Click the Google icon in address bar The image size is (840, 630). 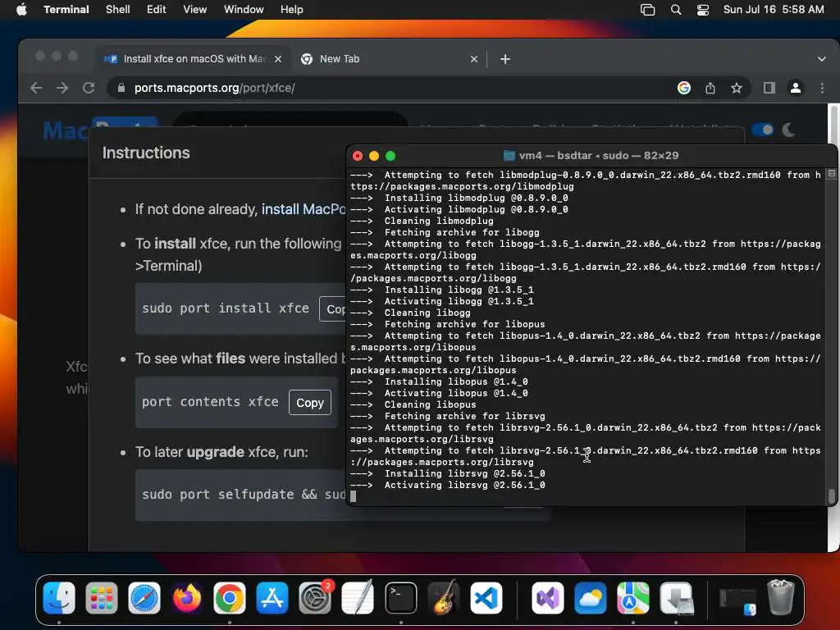click(x=683, y=88)
